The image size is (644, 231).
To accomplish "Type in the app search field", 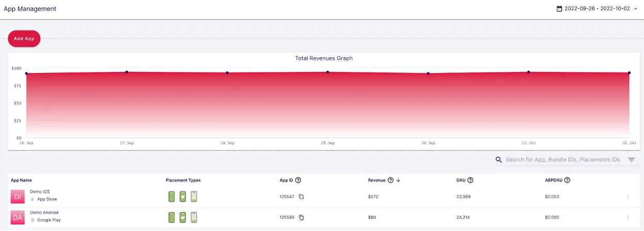I will (562, 160).
